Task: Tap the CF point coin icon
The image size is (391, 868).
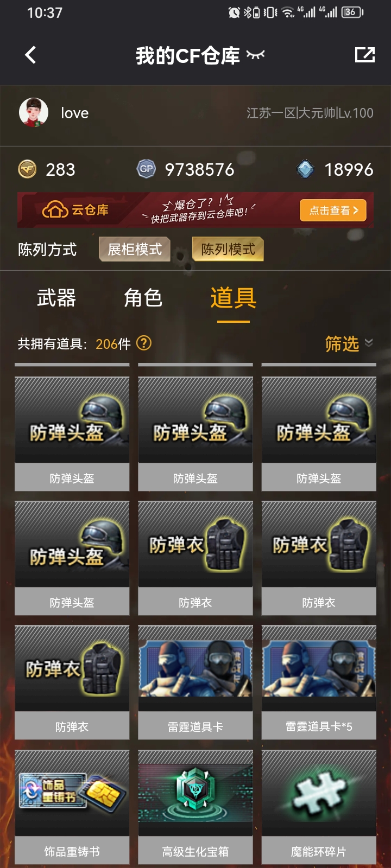Action: [28, 169]
